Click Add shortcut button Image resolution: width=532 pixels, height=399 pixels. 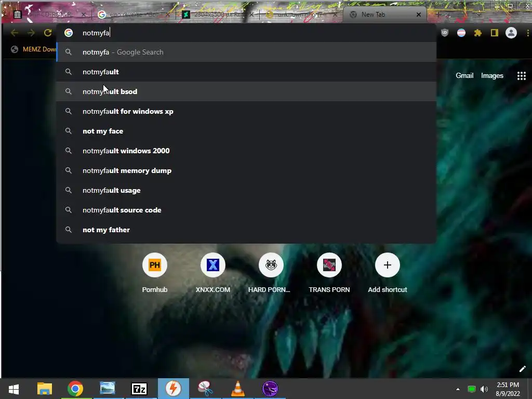point(388,273)
